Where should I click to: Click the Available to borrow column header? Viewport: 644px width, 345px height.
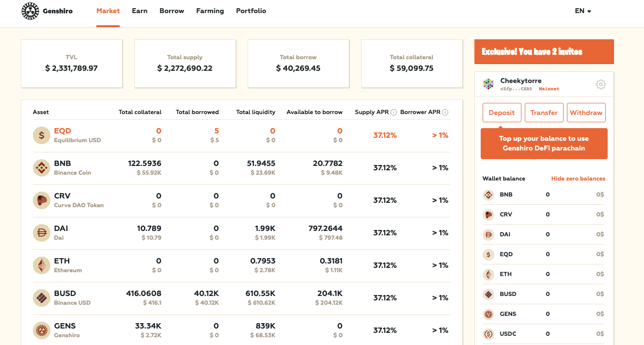(314, 112)
